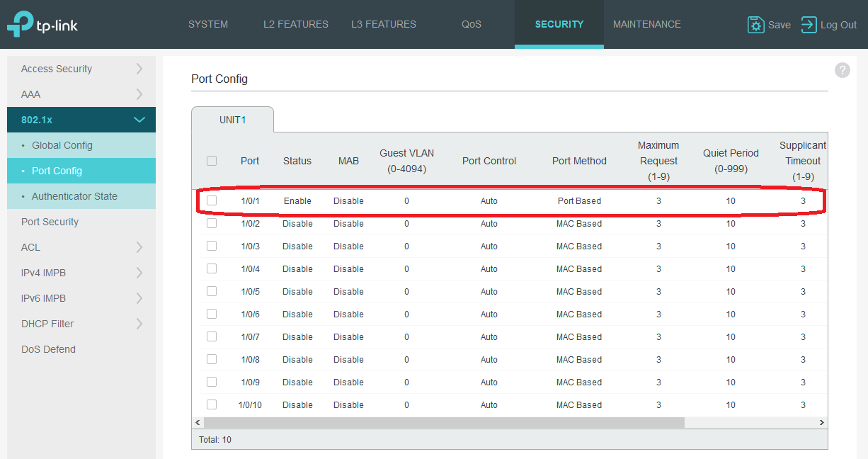Expand the ACL sidebar section

[x=81, y=247]
